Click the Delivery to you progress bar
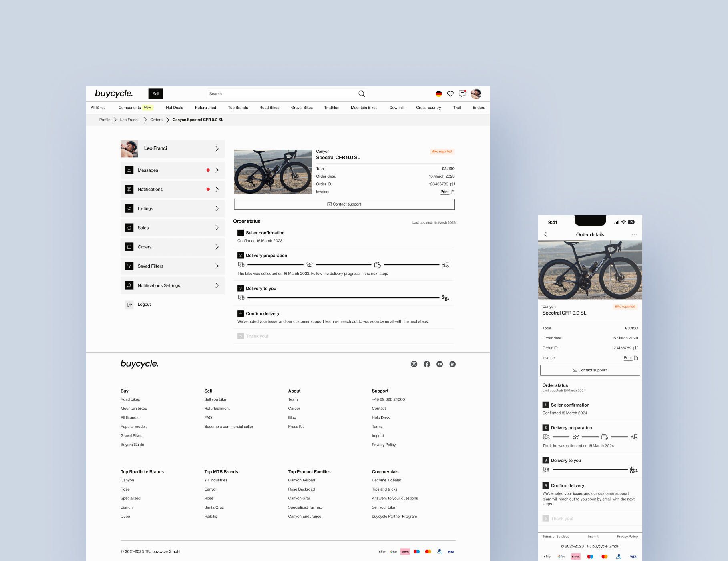This screenshot has height=561, width=728. pos(344,298)
